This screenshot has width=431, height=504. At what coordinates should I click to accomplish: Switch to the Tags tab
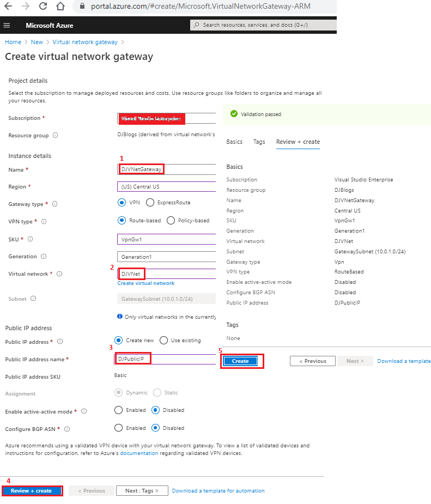coord(259,142)
